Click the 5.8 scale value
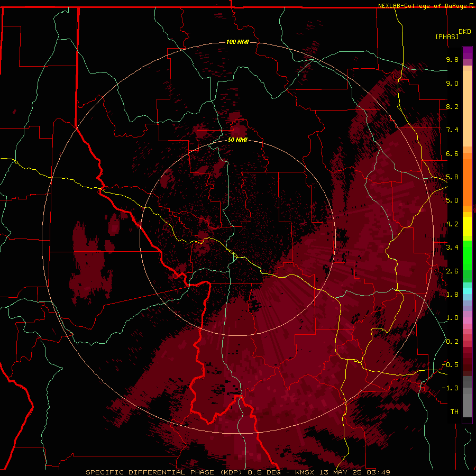The height and width of the screenshot is (476, 476). tap(452, 177)
